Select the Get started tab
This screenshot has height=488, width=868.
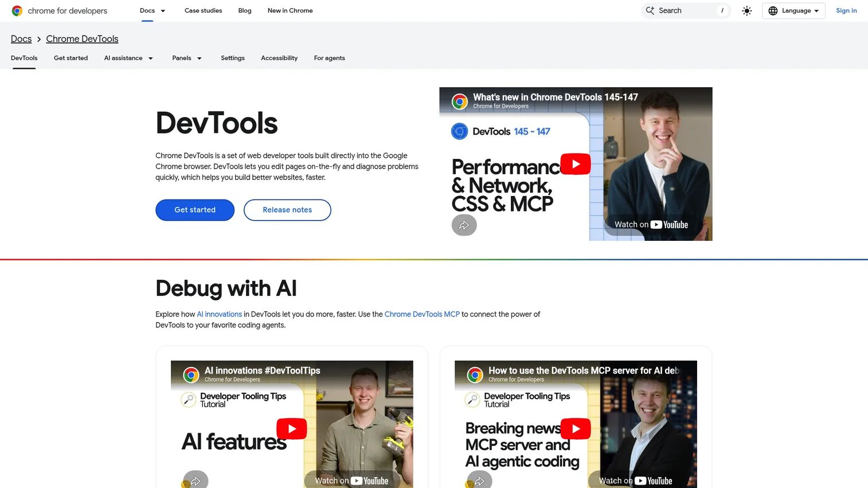pos(71,58)
